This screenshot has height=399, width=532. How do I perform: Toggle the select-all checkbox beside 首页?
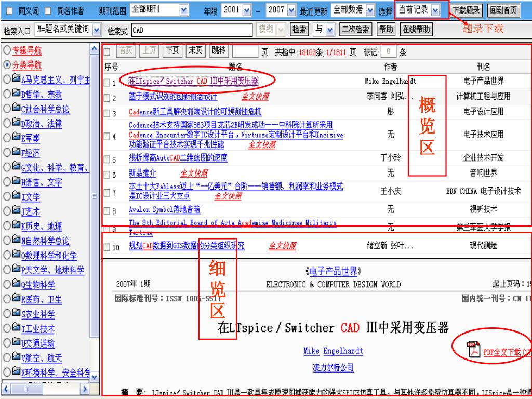(107, 52)
